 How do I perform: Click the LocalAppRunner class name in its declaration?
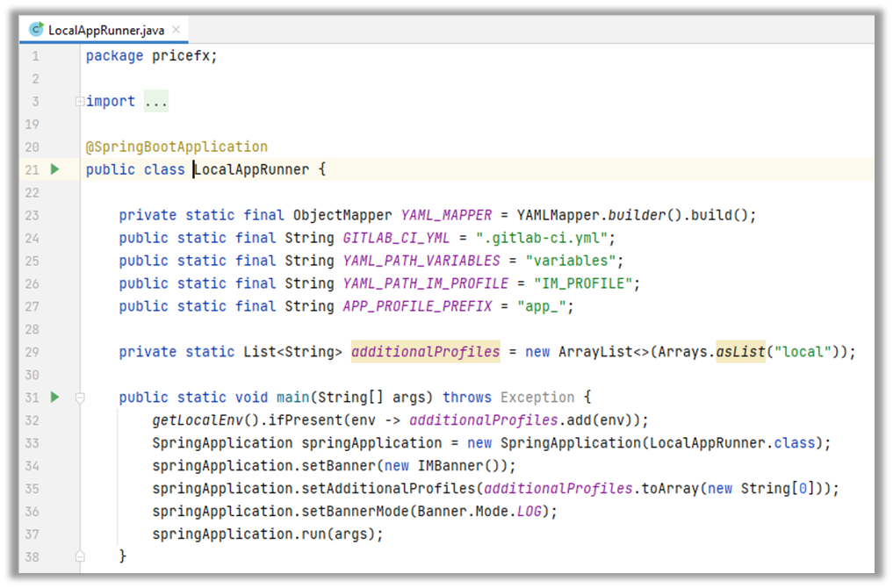coord(251,169)
